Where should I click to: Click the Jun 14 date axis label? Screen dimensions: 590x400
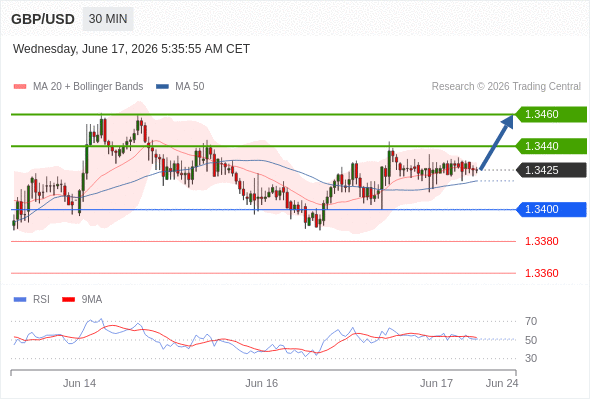[79, 383]
